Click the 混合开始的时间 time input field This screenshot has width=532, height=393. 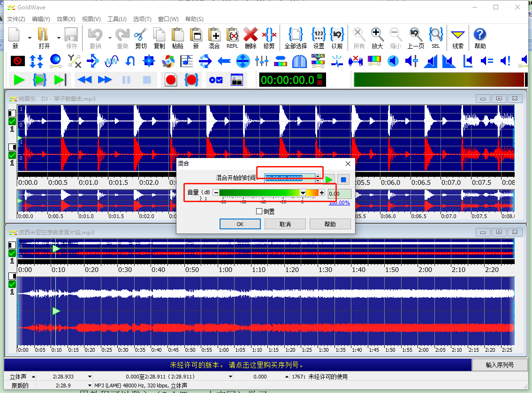pos(290,178)
